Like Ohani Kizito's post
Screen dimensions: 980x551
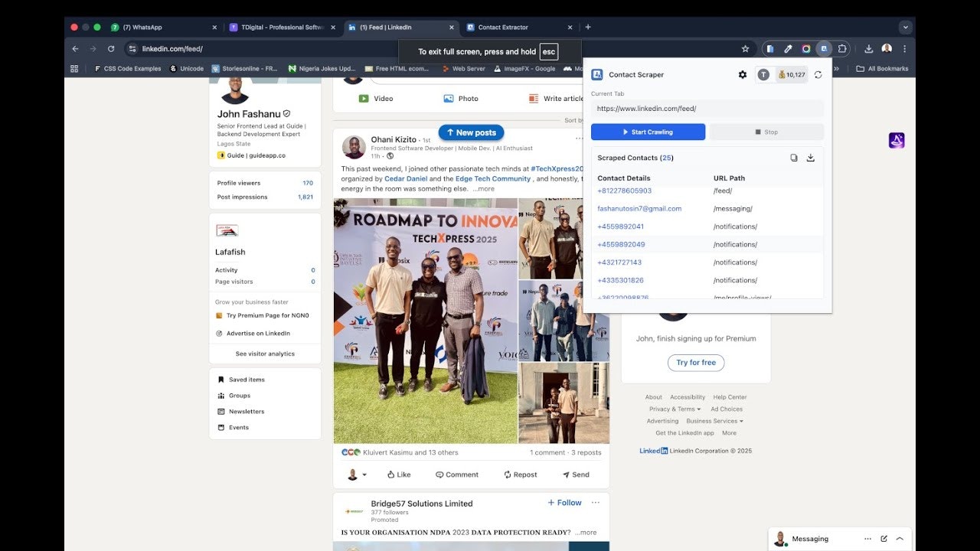point(399,474)
